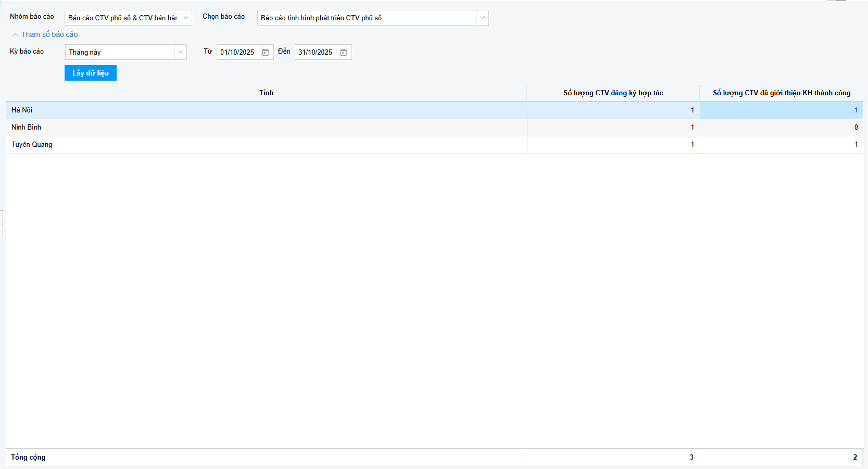Click the Kỳ báo cáo label
Screen dimensions: 868x469
point(27,52)
